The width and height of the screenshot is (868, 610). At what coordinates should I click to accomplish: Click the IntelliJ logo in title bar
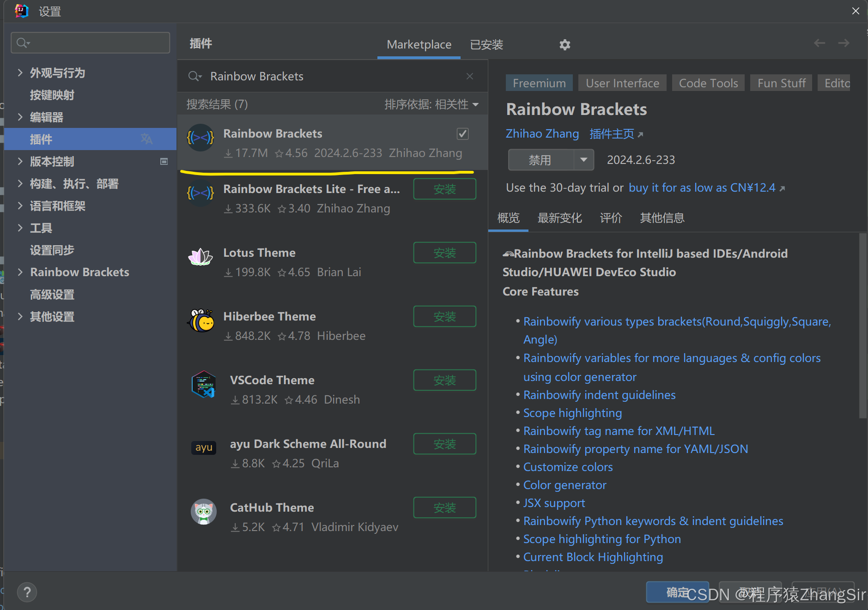coord(21,11)
